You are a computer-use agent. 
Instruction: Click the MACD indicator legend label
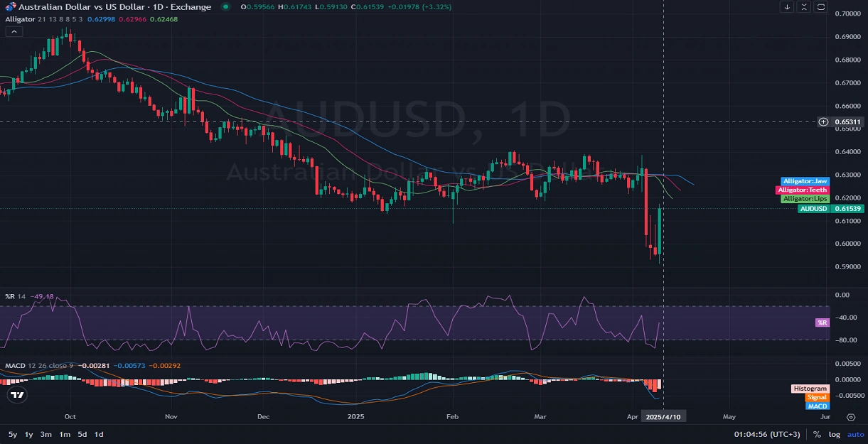point(16,365)
